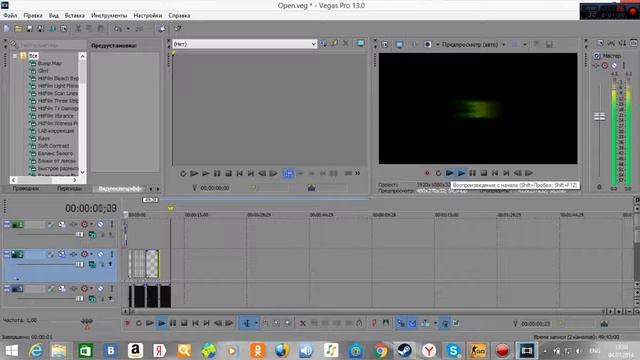Minimize video track 2 height
Screen dimensions: 640x360
[x=7, y=253]
